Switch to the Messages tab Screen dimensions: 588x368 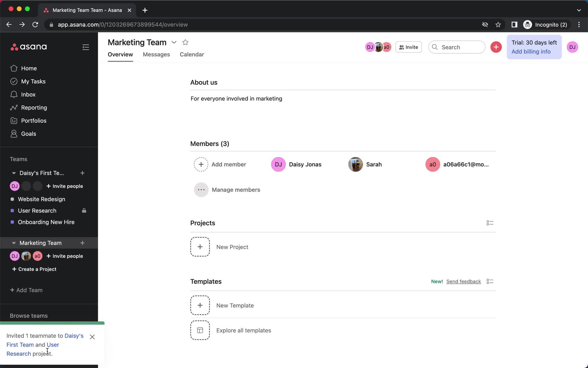coord(156,55)
